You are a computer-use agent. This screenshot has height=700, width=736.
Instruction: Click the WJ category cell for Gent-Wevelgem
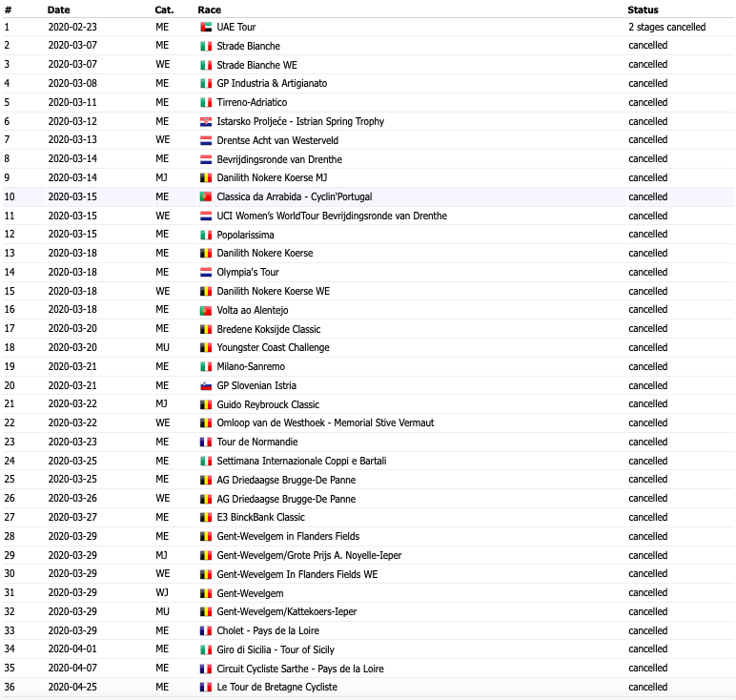pyautogui.click(x=162, y=593)
